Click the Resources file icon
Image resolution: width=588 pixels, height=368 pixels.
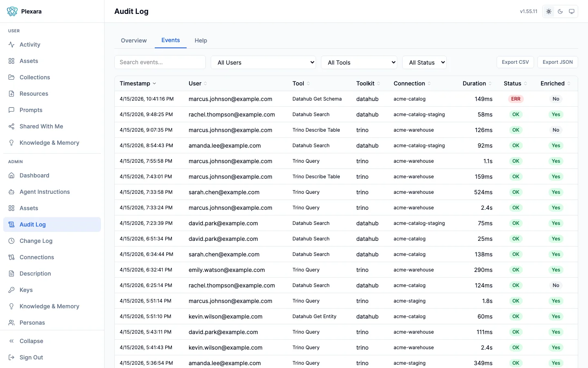(11, 94)
